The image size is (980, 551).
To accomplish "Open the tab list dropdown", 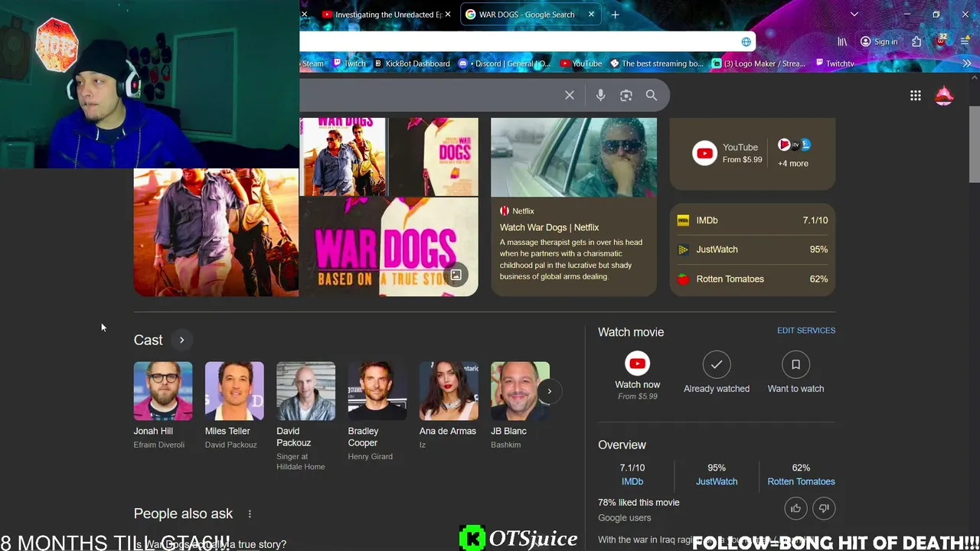I will pos(854,15).
